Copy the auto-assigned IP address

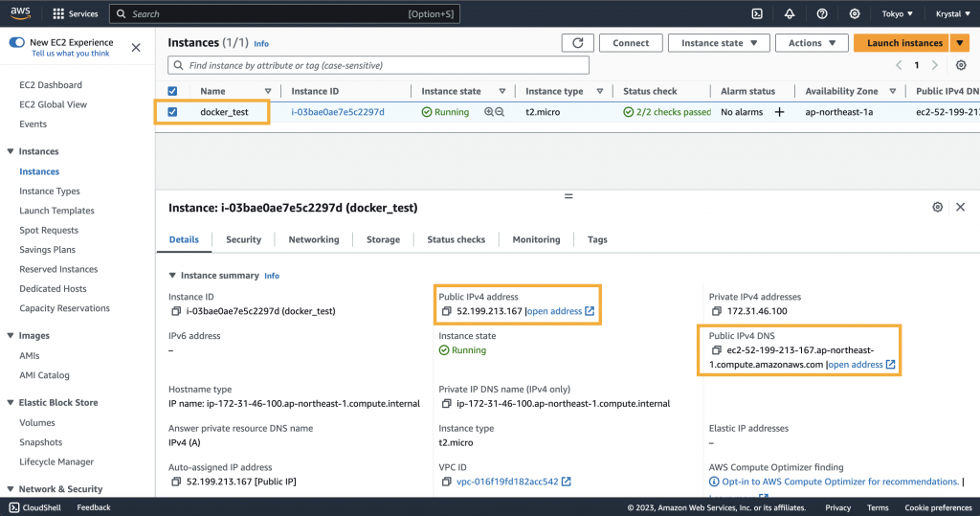176,482
